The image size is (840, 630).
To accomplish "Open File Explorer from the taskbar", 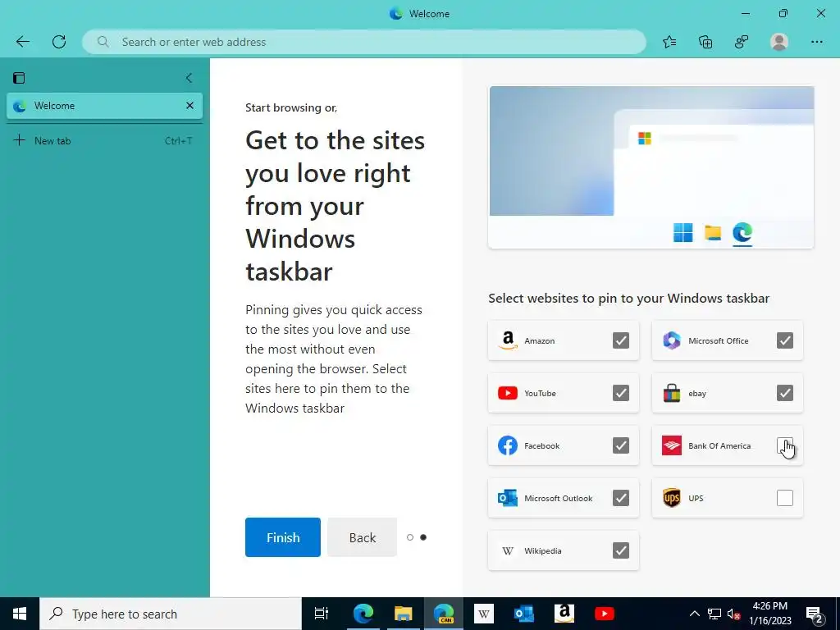I will [404, 614].
